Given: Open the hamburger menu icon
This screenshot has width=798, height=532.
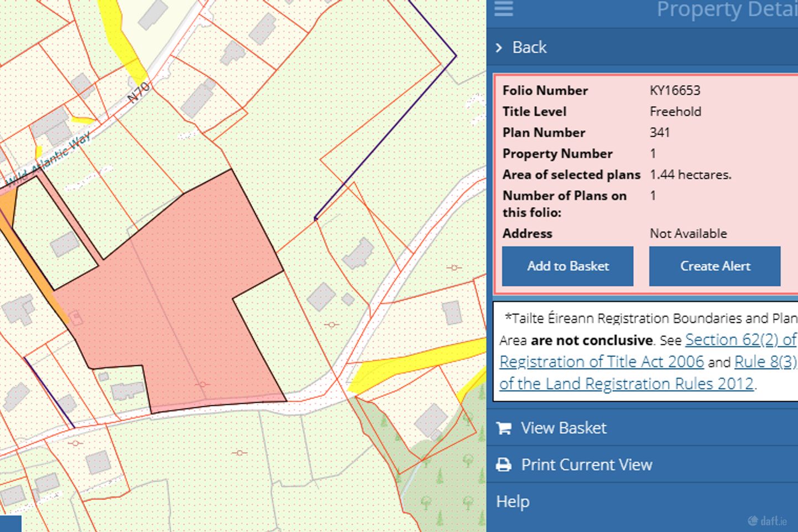Looking at the screenshot, I should (503, 9).
